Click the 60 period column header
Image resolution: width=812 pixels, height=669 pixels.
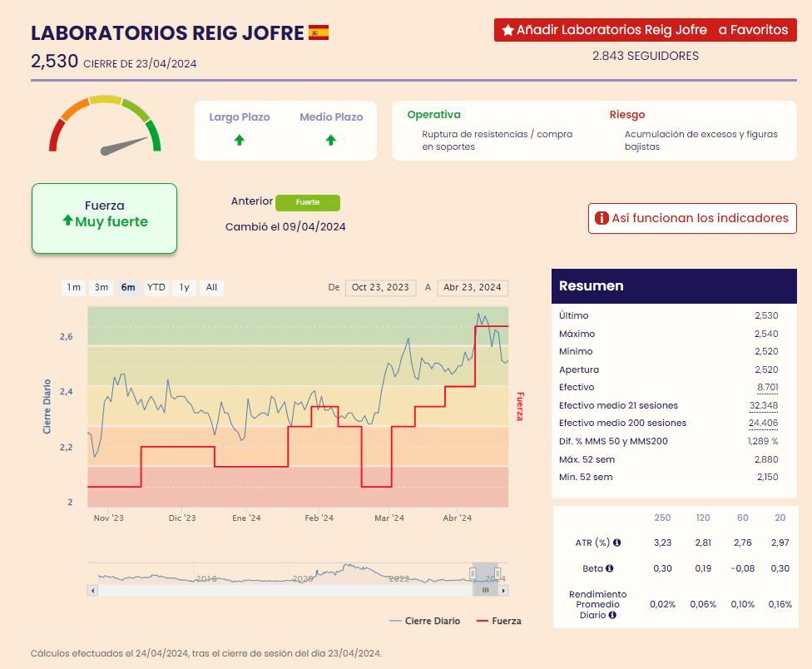[743, 518]
